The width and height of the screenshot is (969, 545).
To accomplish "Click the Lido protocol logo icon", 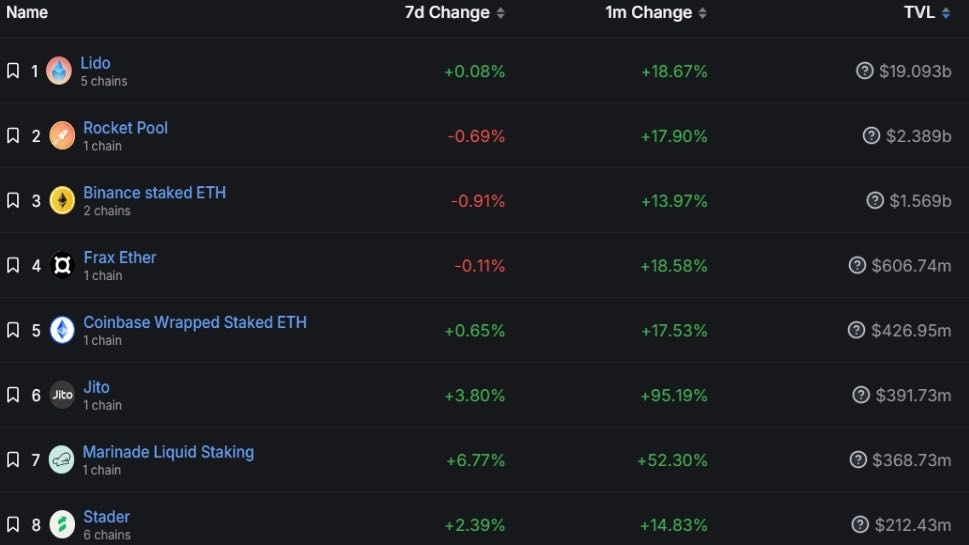I will [x=59, y=70].
